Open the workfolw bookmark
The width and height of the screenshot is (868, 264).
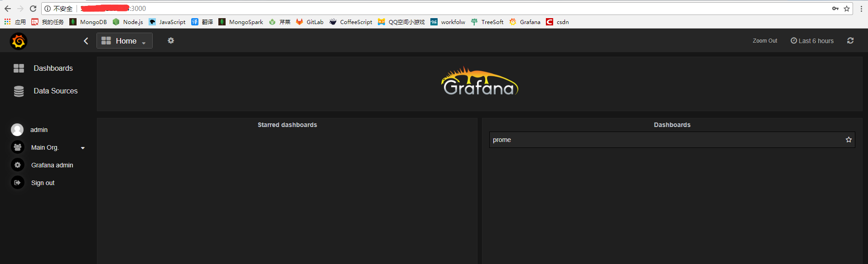tap(448, 22)
